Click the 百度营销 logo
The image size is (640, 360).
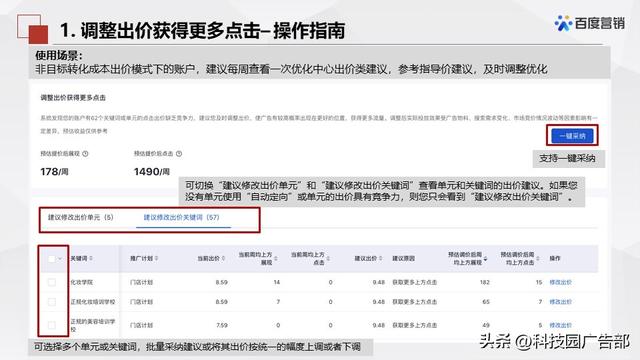point(590,23)
